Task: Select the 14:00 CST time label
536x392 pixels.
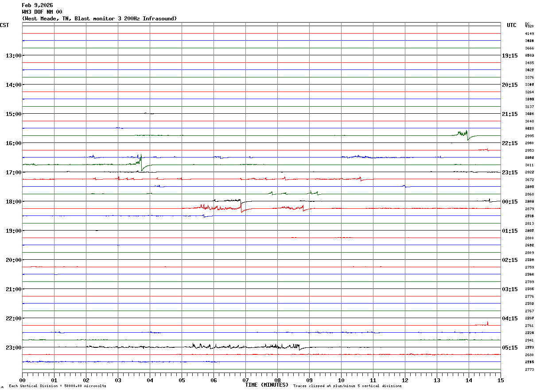Action: point(13,85)
